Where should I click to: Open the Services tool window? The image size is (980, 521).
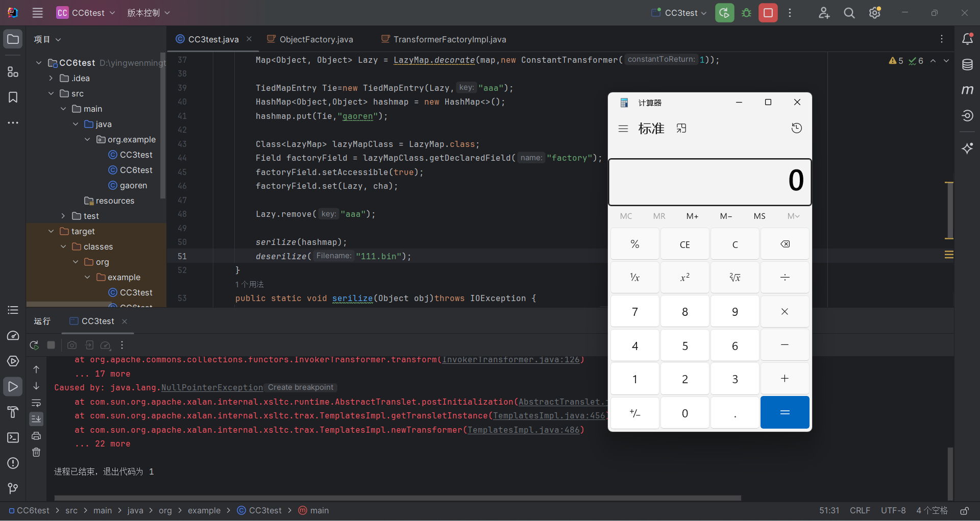point(13,361)
